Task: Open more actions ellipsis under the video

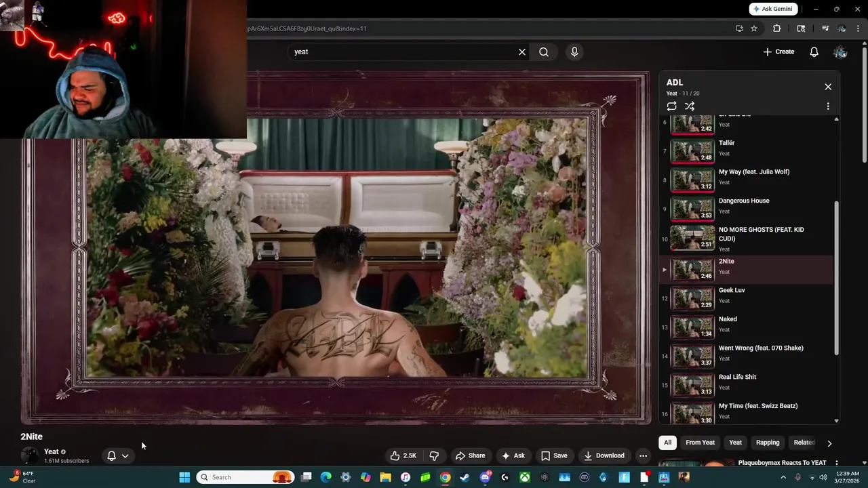Action: (643, 455)
